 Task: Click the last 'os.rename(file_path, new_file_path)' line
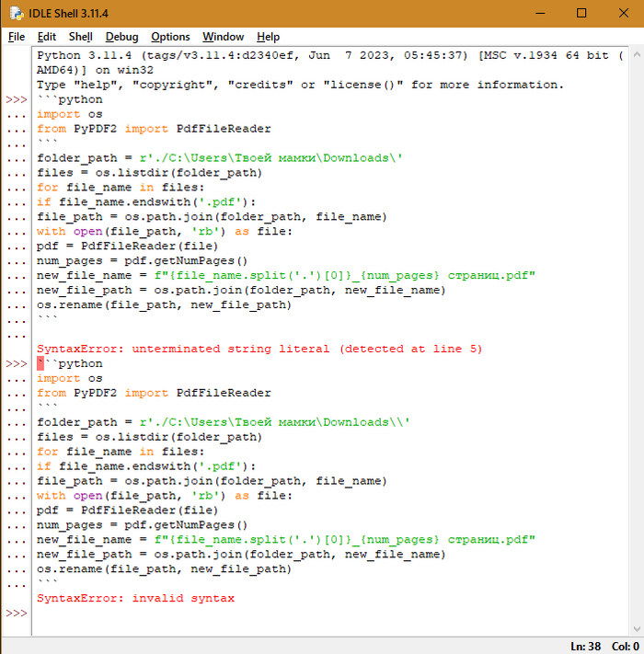tap(164, 568)
